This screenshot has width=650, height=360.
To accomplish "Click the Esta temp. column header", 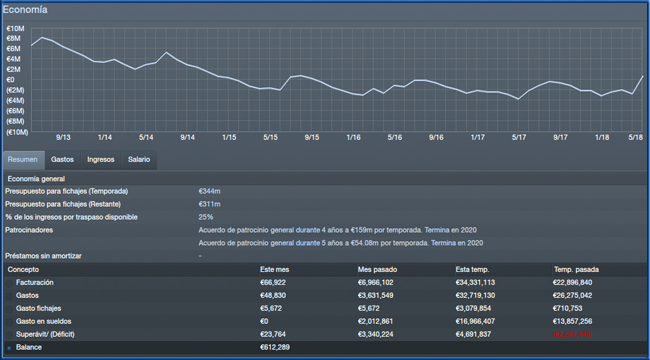I will (472, 270).
